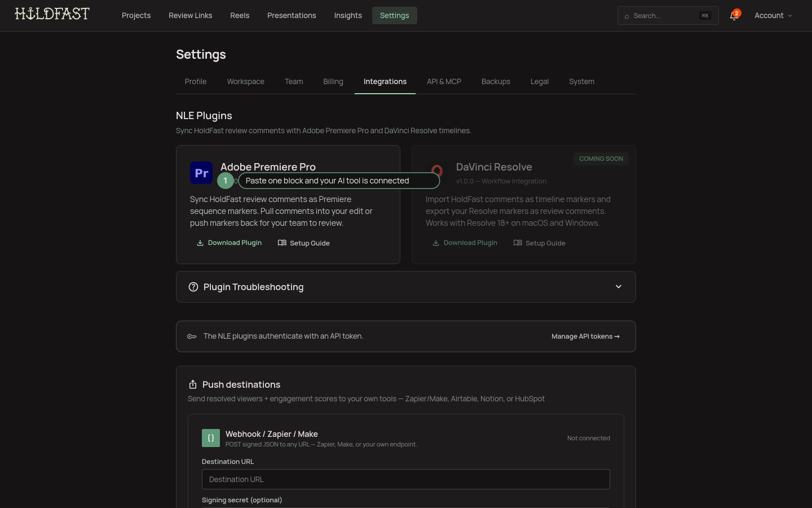Open Projects in the top navigation
This screenshot has width=812, height=508.
pyautogui.click(x=136, y=15)
